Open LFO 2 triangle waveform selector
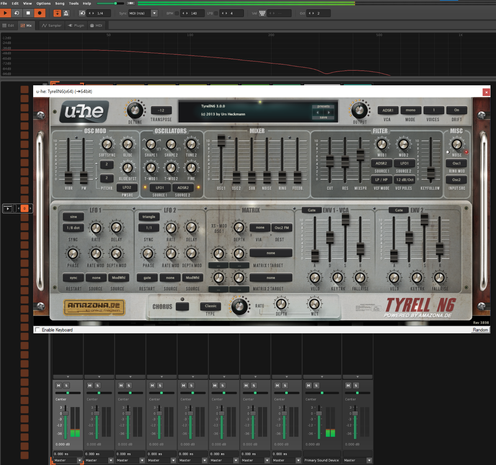The height and width of the screenshot is (465, 496). 149,217
